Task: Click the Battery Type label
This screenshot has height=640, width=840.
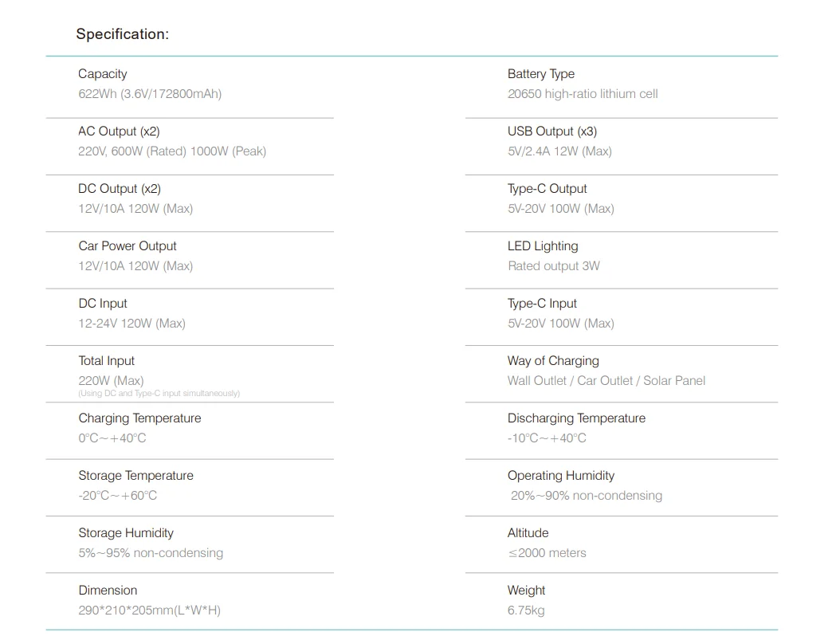Action: pos(541,74)
